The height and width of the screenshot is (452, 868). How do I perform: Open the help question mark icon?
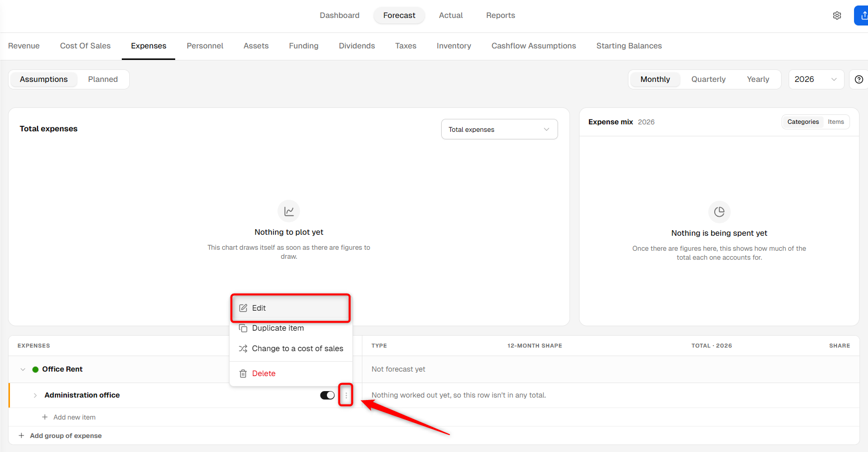[859, 79]
